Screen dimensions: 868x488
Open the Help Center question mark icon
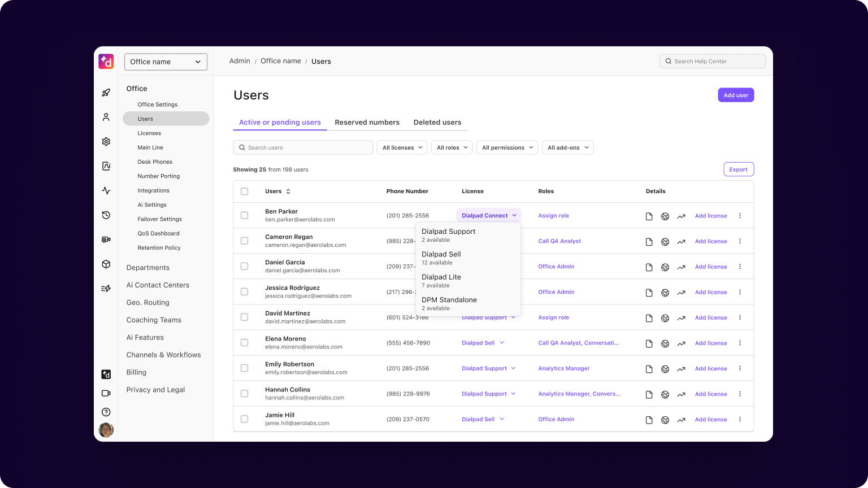(106, 412)
